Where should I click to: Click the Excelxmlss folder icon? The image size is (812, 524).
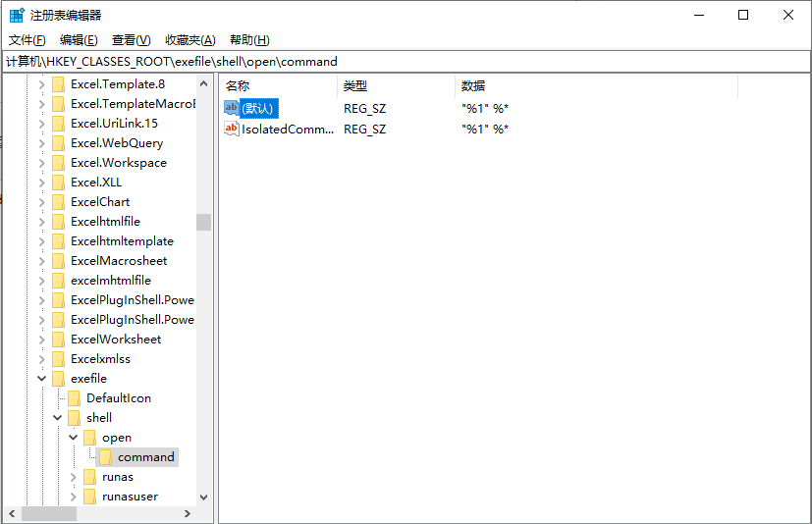59,359
